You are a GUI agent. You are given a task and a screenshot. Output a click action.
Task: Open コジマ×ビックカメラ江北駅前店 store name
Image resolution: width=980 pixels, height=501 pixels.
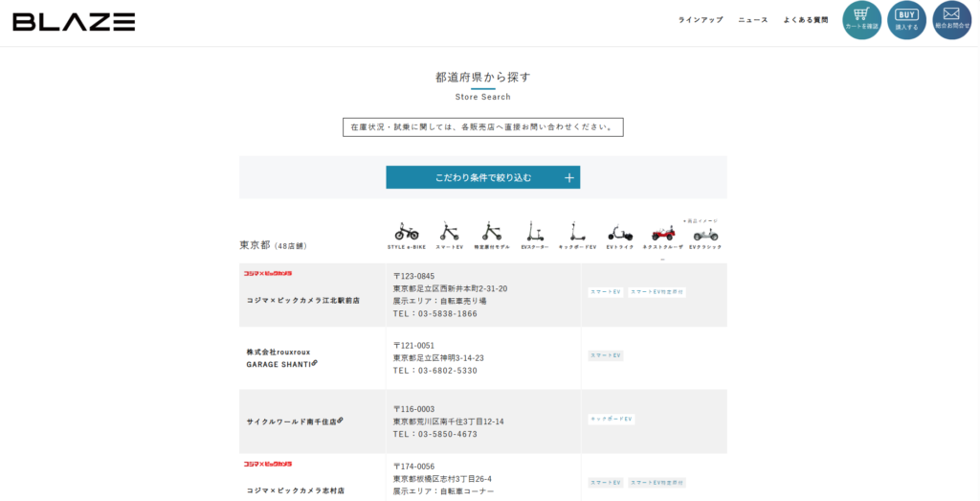point(303,300)
